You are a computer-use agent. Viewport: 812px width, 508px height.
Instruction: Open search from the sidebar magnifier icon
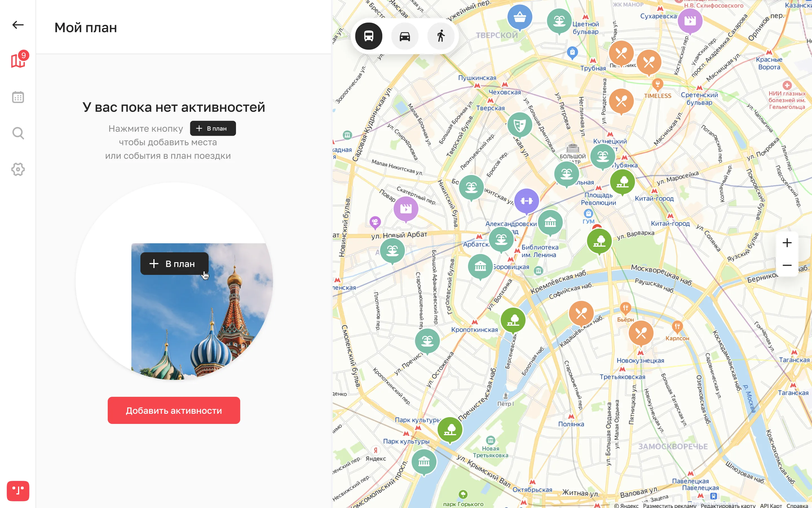coord(18,133)
